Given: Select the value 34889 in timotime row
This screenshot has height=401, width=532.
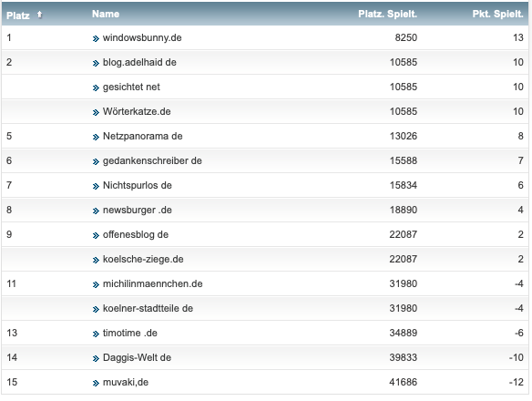Looking at the screenshot, I should coord(403,333).
